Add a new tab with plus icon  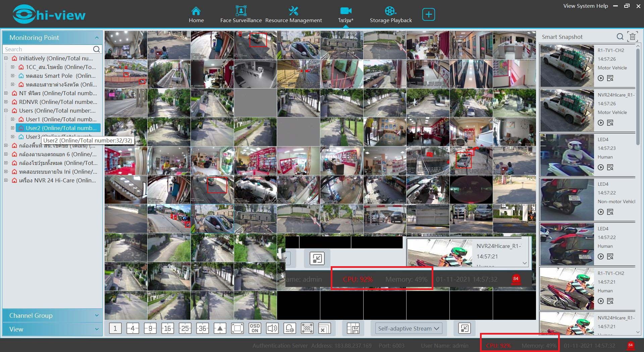428,15
